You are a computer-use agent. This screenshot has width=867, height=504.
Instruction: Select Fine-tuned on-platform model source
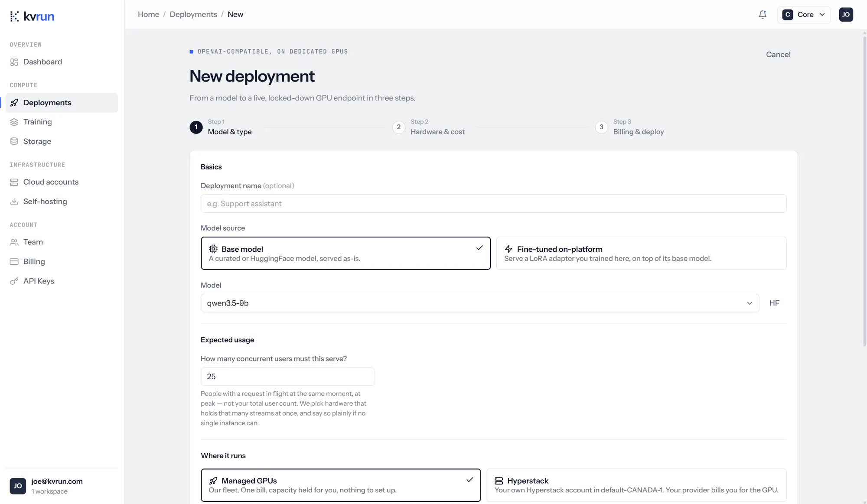point(641,253)
